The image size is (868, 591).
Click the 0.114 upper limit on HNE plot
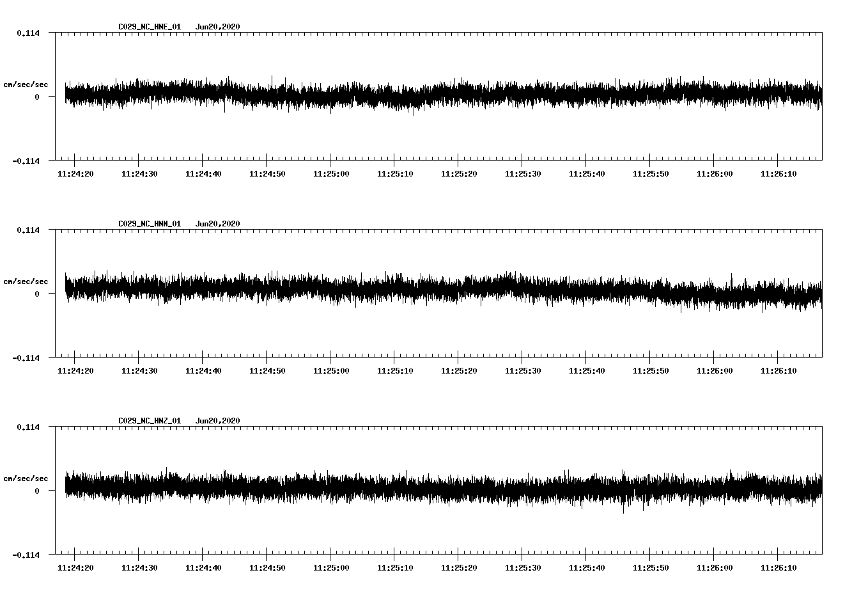(28, 33)
